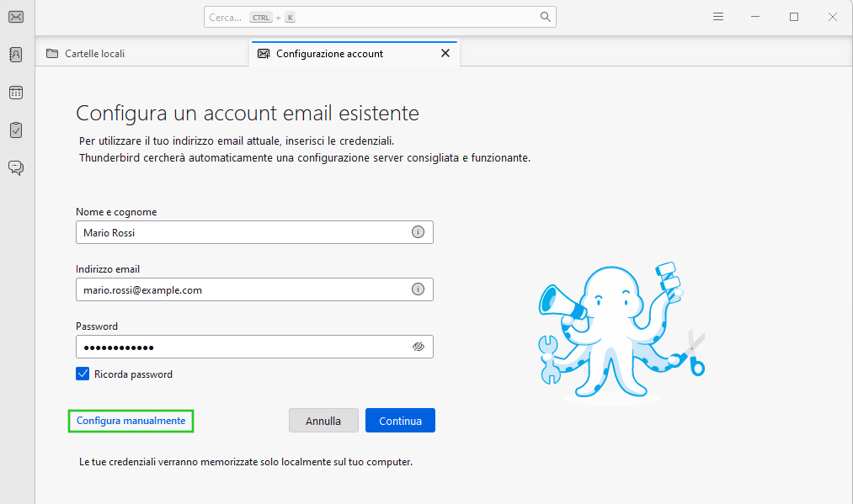Show info for Indirizzo email field
This screenshot has height=504, width=853.
point(418,289)
